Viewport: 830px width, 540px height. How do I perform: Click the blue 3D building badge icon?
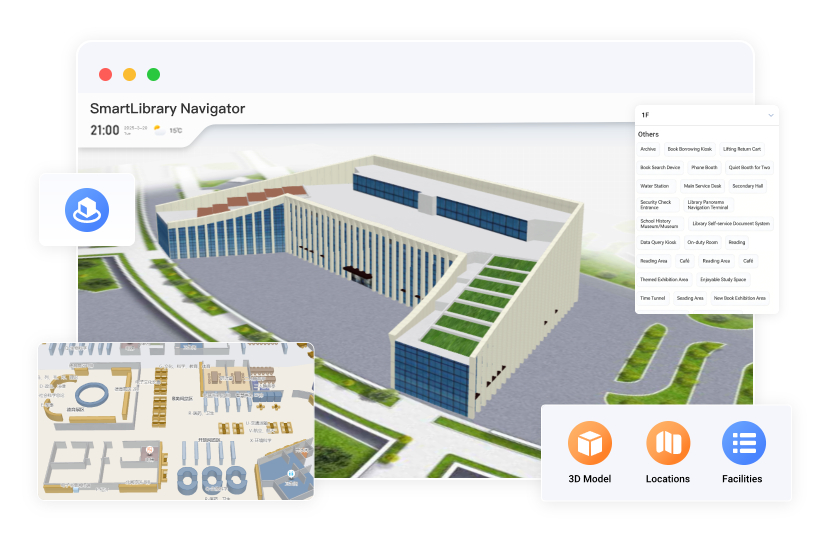pyautogui.click(x=86, y=210)
